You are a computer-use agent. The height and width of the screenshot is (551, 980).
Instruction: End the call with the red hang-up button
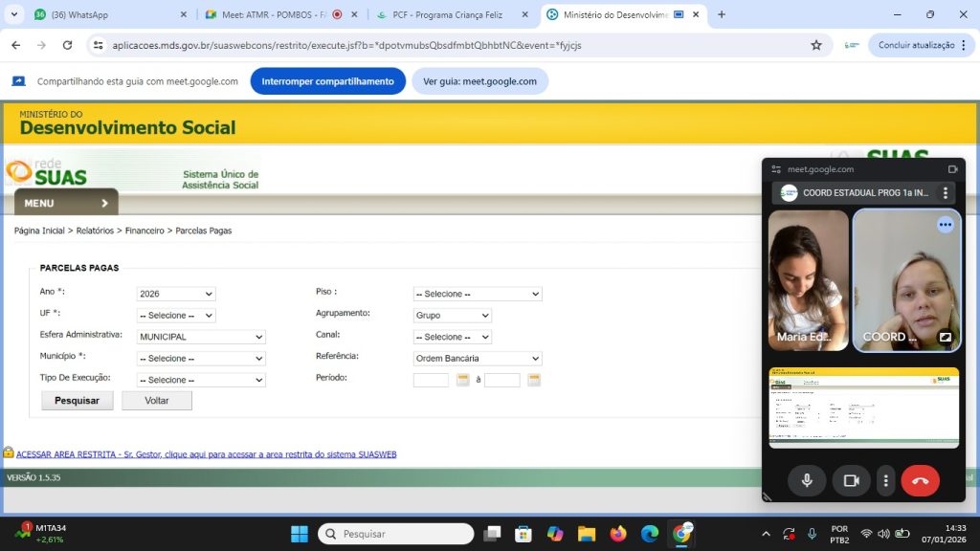920,480
